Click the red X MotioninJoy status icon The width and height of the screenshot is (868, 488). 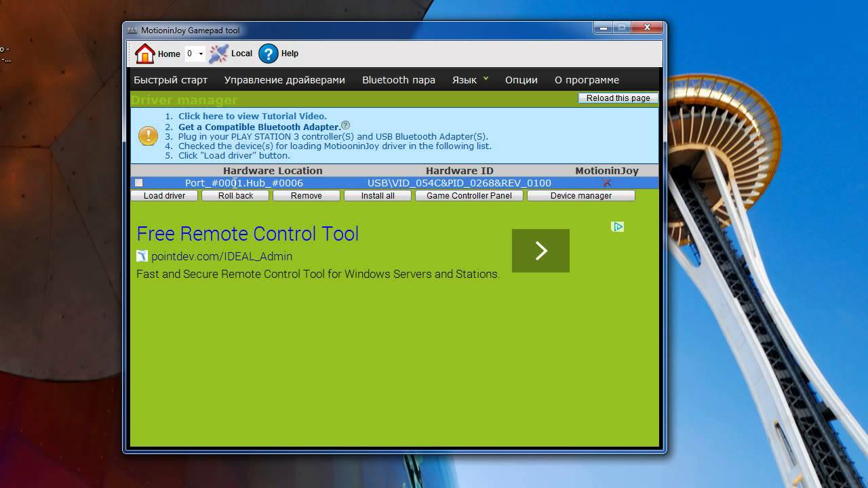(607, 183)
